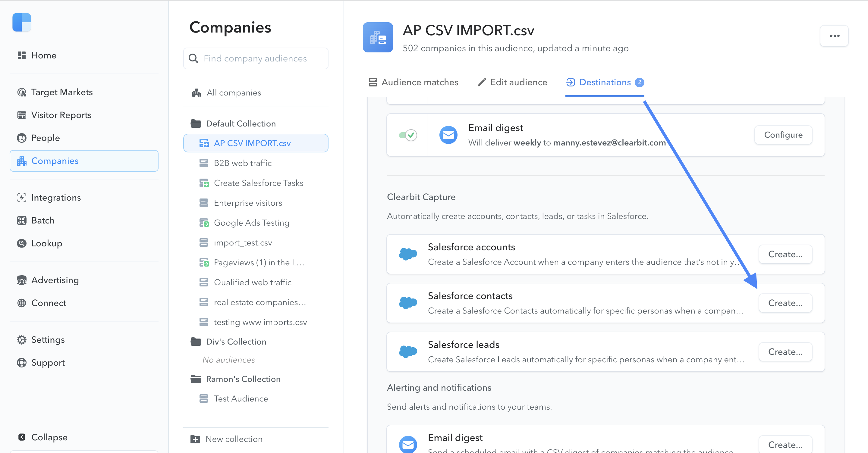
Task: Click the Clearbit Capture heading
Action: (x=421, y=197)
